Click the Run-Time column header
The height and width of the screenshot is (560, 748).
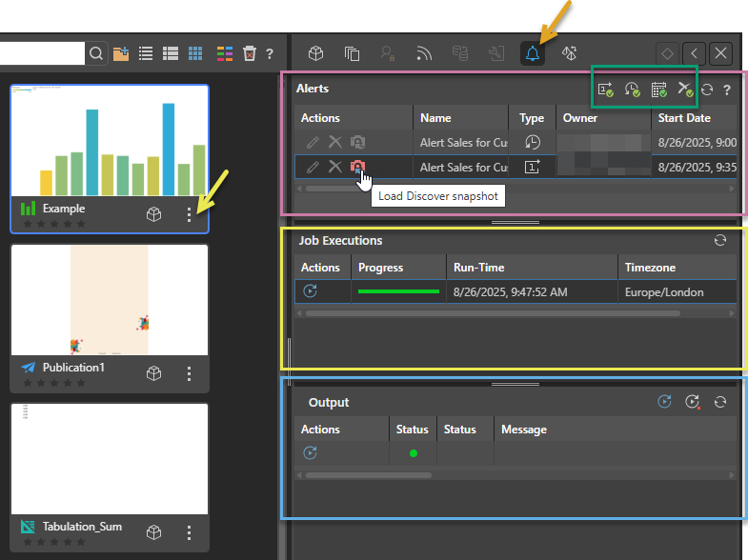coord(479,268)
